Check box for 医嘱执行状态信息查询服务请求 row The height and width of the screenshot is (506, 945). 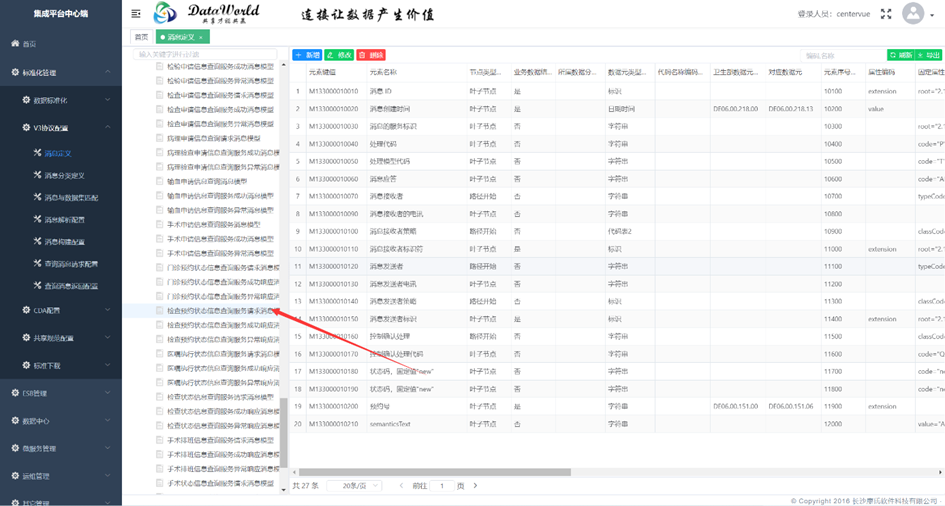tap(160, 354)
